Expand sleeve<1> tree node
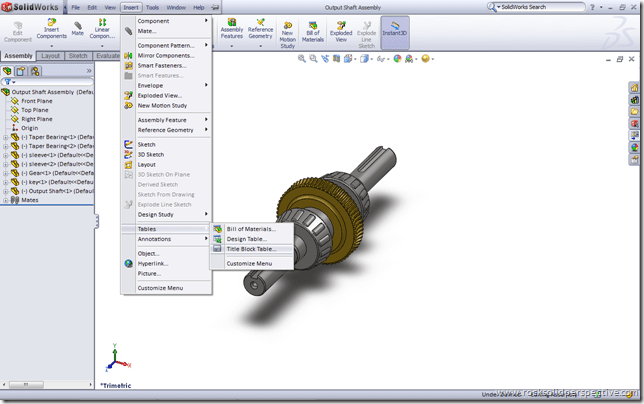The image size is (644, 404). [5, 155]
